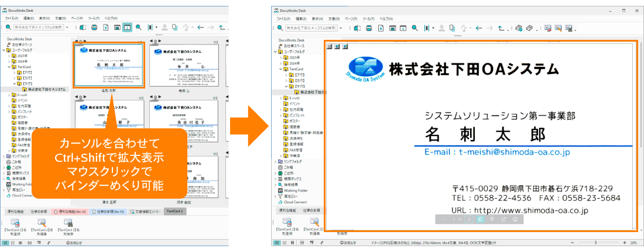Click the お仕事スペース item in left tree
644x252 pixels.
coord(20,45)
